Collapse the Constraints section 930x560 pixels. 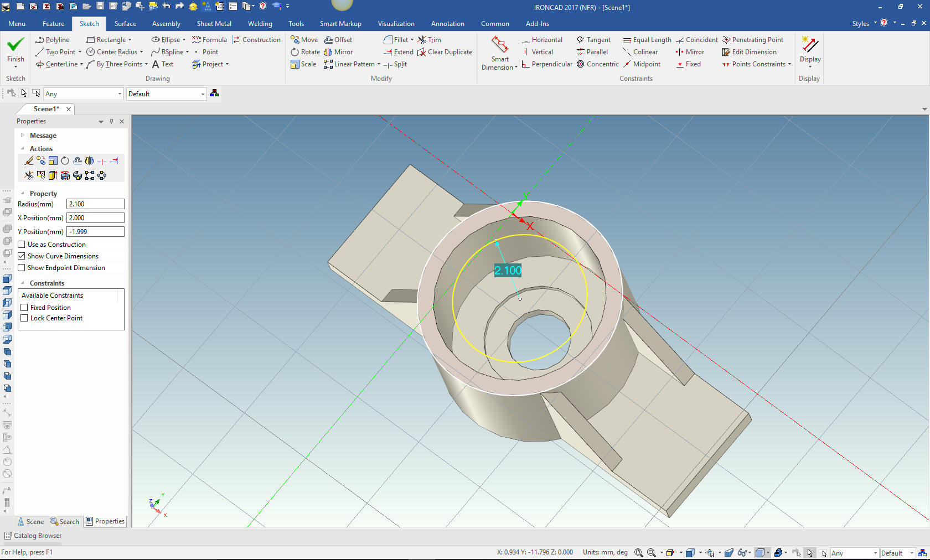click(x=23, y=283)
